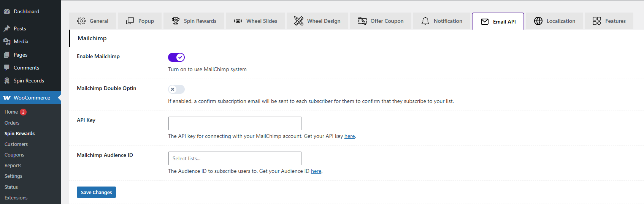Open the Coupons submenu item
Image resolution: width=644 pixels, height=204 pixels.
(14, 155)
